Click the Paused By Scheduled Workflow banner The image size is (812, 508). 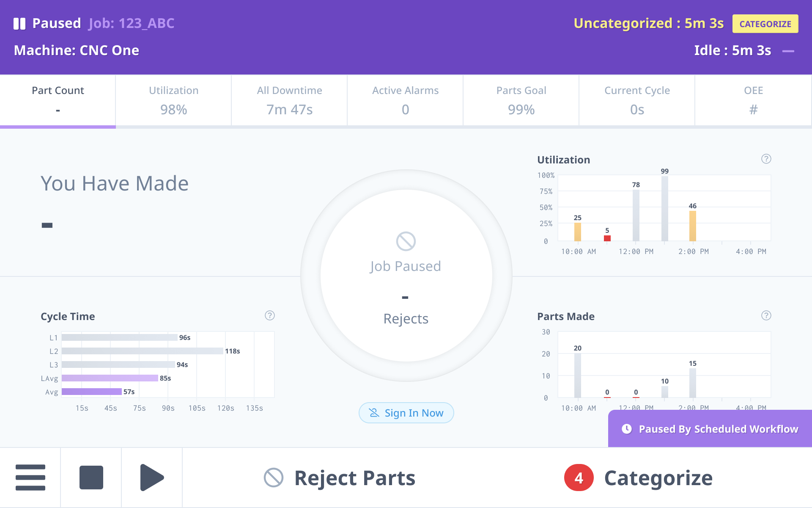coord(710,429)
